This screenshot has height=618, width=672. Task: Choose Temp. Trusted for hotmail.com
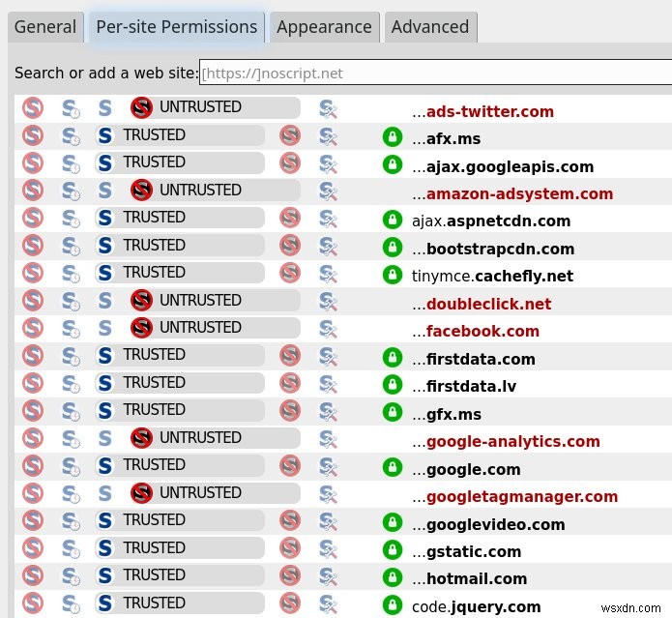71,576
